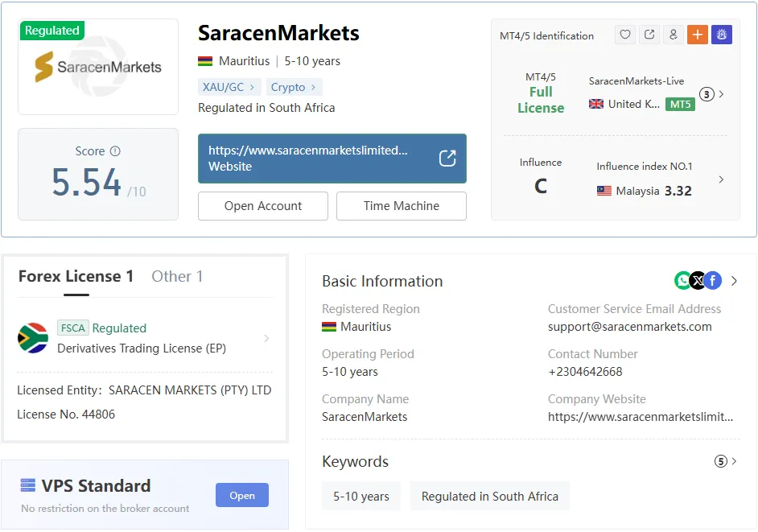Click Influence index NO.1 label
Screen dimensions: 758x532
(x=645, y=167)
